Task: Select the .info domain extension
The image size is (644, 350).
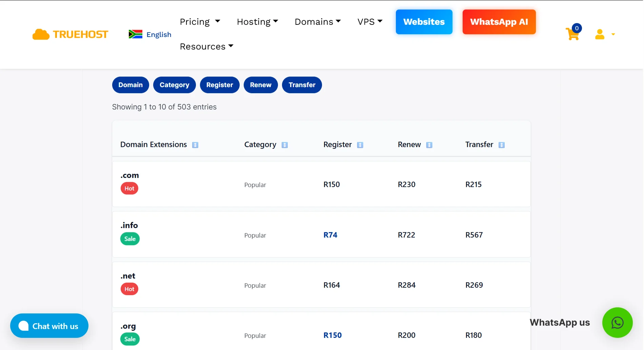Action: point(129,225)
